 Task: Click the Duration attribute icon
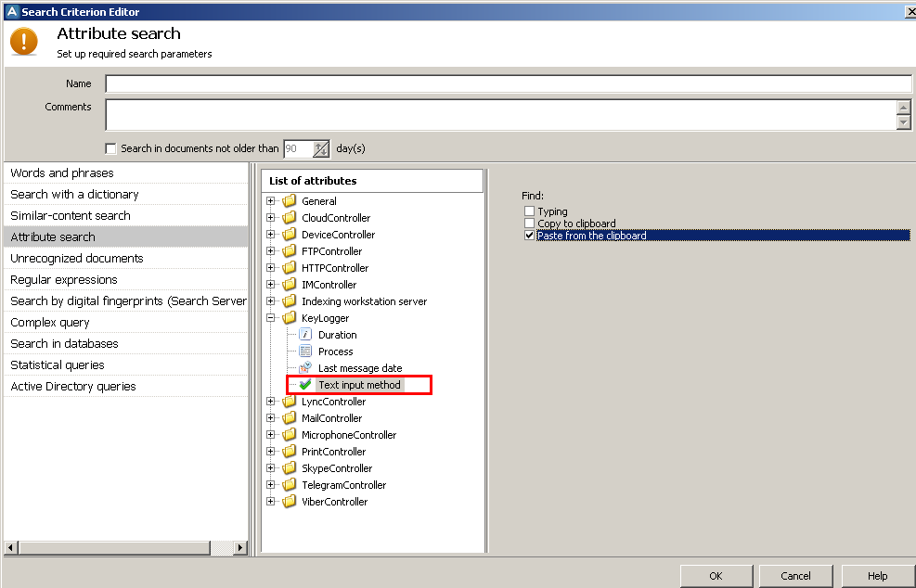click(x=305, y=335)
